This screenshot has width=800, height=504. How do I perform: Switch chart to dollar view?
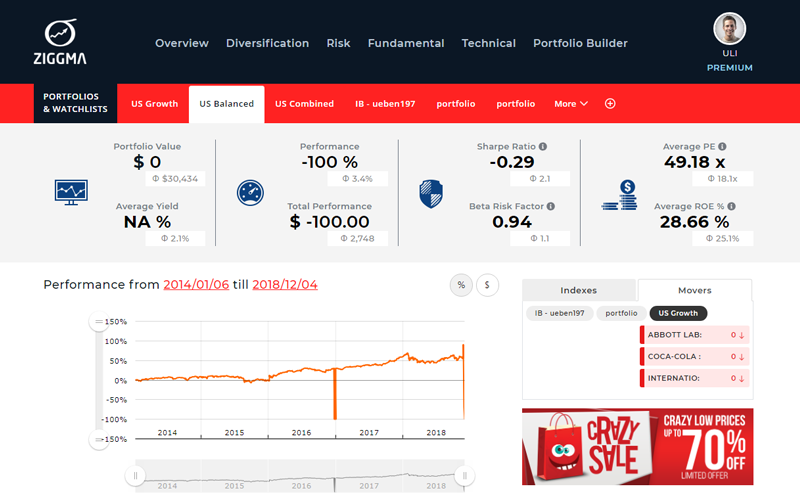tap(487, 285)
